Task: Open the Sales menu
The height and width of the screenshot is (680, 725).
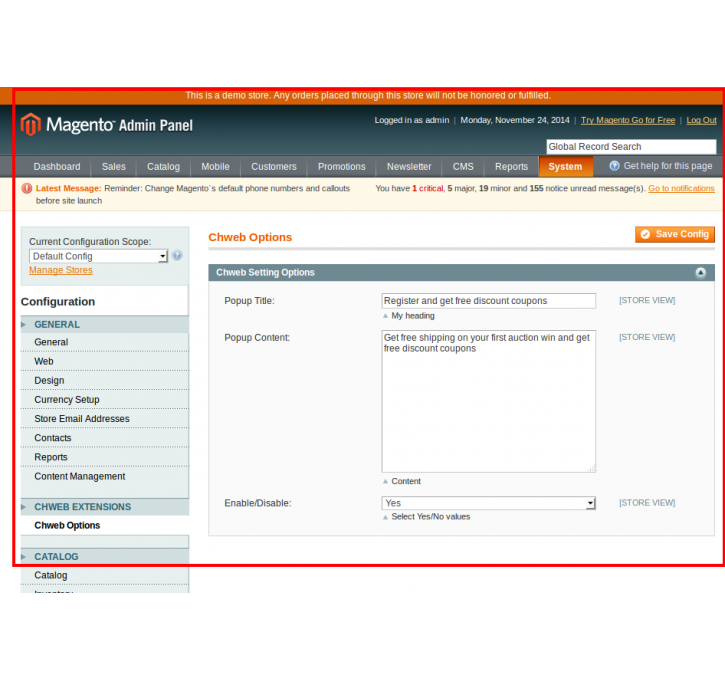Action: pos(114,166)
